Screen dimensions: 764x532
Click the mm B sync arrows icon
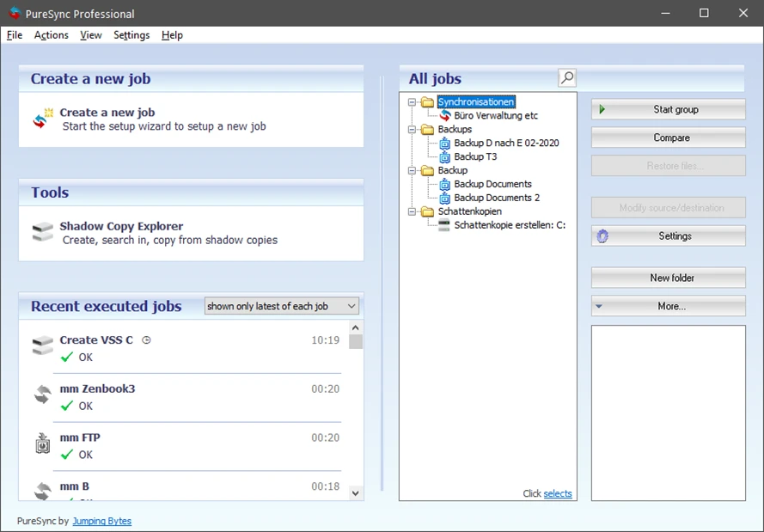click(x=43, y=491)
